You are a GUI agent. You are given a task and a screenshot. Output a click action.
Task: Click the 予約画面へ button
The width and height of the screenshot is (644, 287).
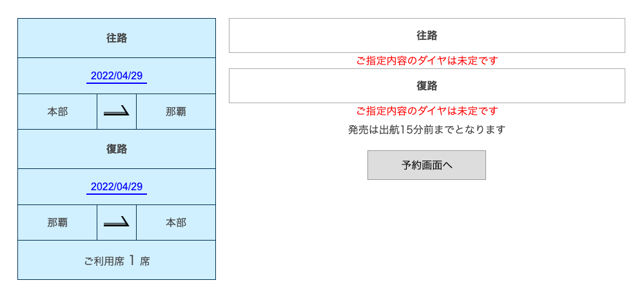pyautogui.click(x=426, y=165)
